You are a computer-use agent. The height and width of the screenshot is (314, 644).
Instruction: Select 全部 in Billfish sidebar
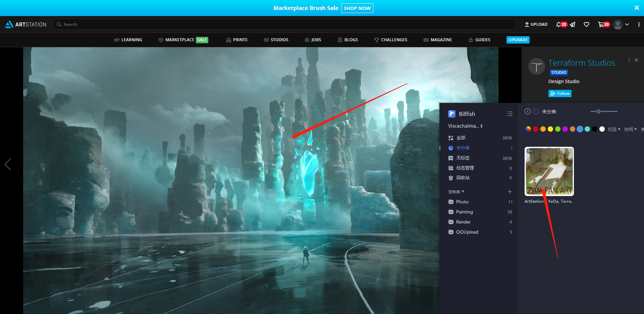click(480, 138)
